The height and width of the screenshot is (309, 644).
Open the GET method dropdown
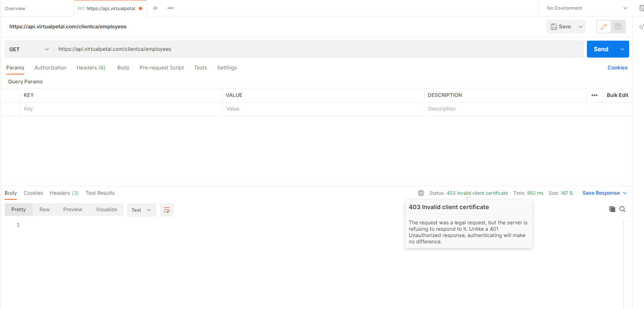click(x=29, y=49)
